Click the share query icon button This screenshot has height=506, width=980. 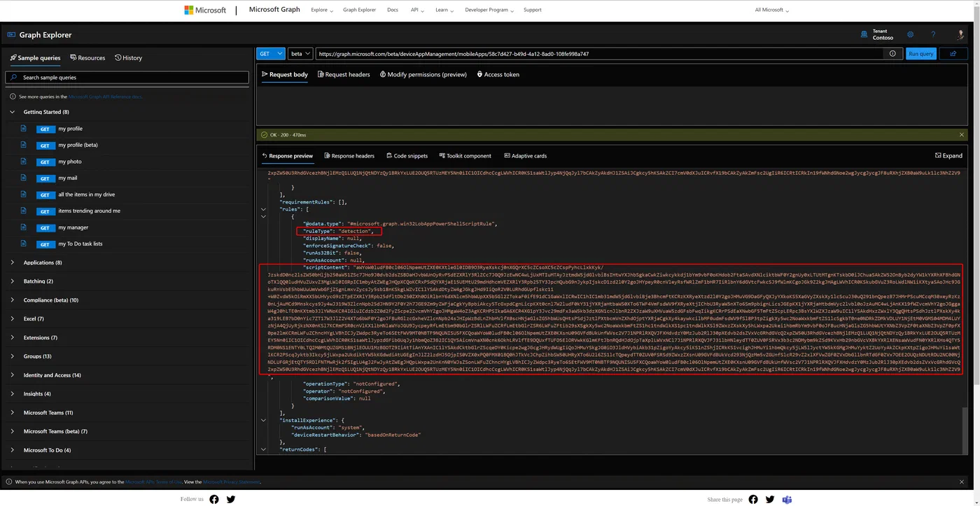coord(953,53)
